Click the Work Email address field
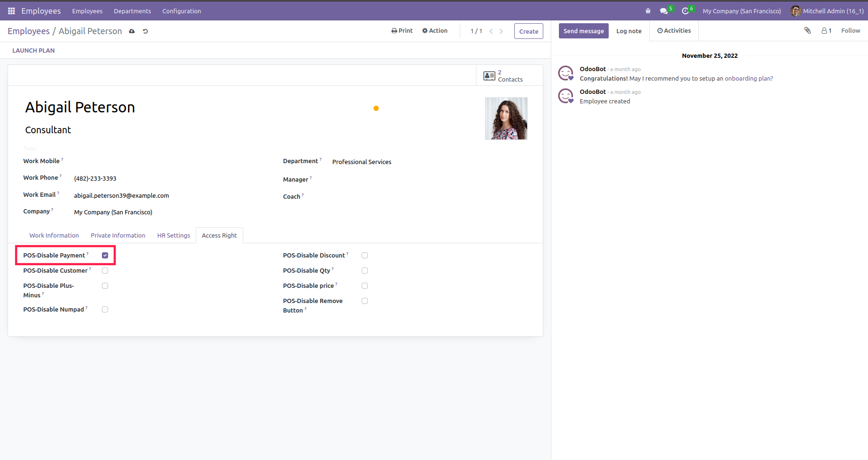 coord(121,196)
